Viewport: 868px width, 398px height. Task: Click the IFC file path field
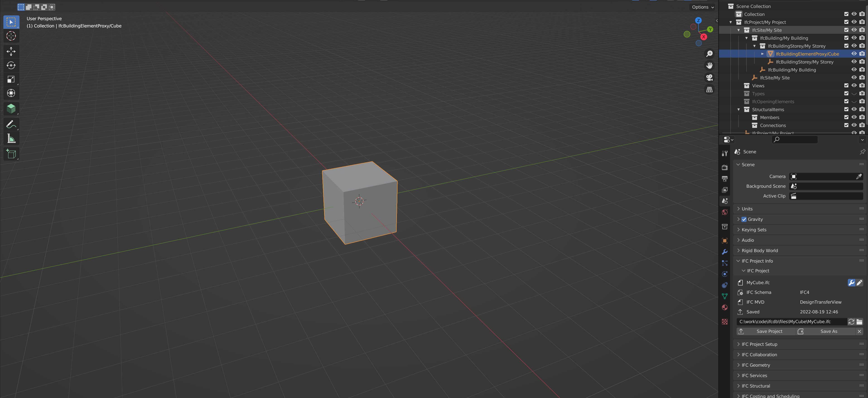[x=791, y=321]
